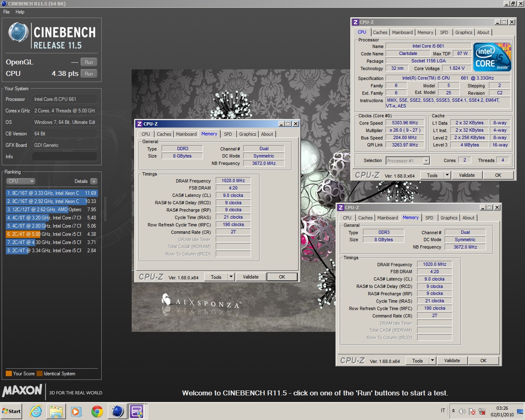Screen dimensions: 525x420
Task: Select ranking row 8 2C/4T @ 3.34 GHz
Action: click(x=52, y=251)
